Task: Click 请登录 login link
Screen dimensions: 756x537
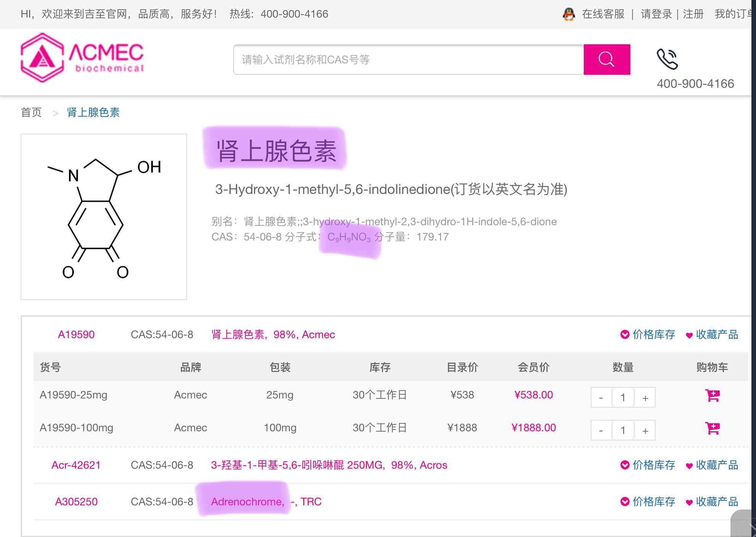Action: tap(656, 14)
